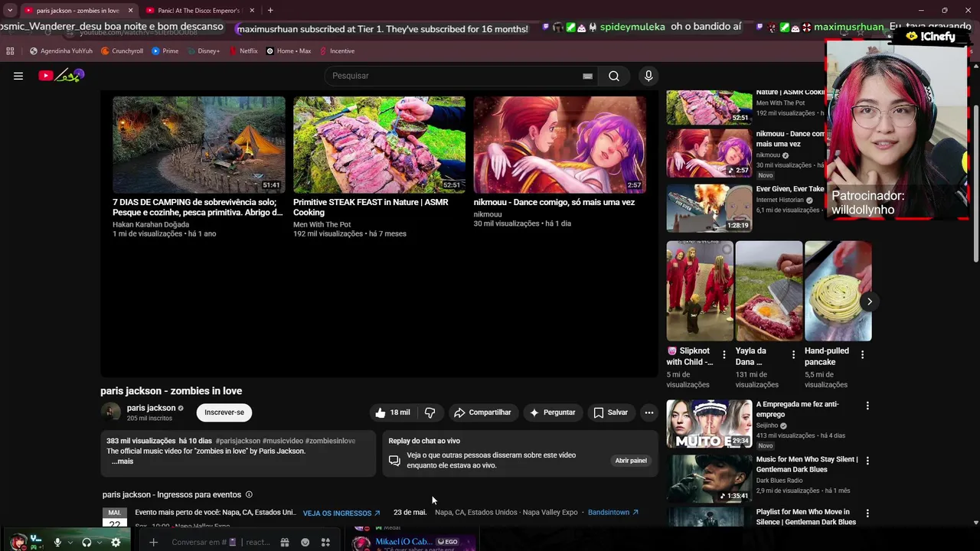Open the Discord emoji picker icon

305,543
